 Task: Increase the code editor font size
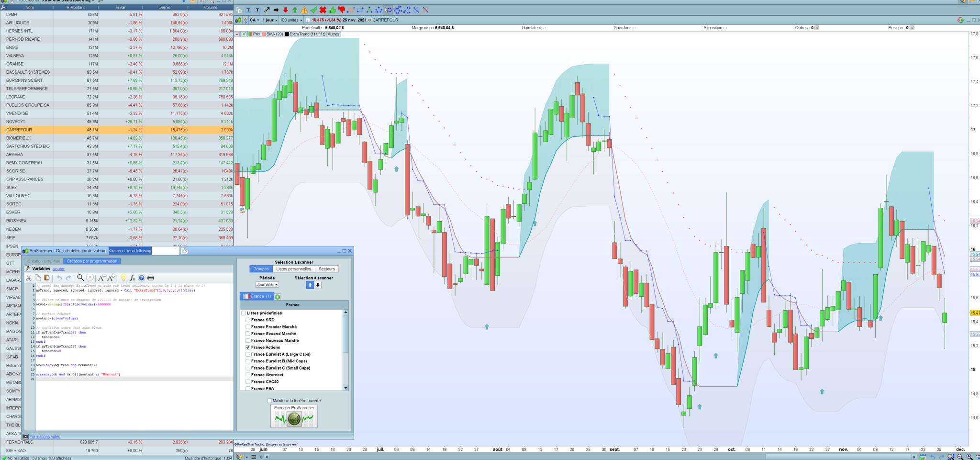pyautogui.click(x=111, y=278)
